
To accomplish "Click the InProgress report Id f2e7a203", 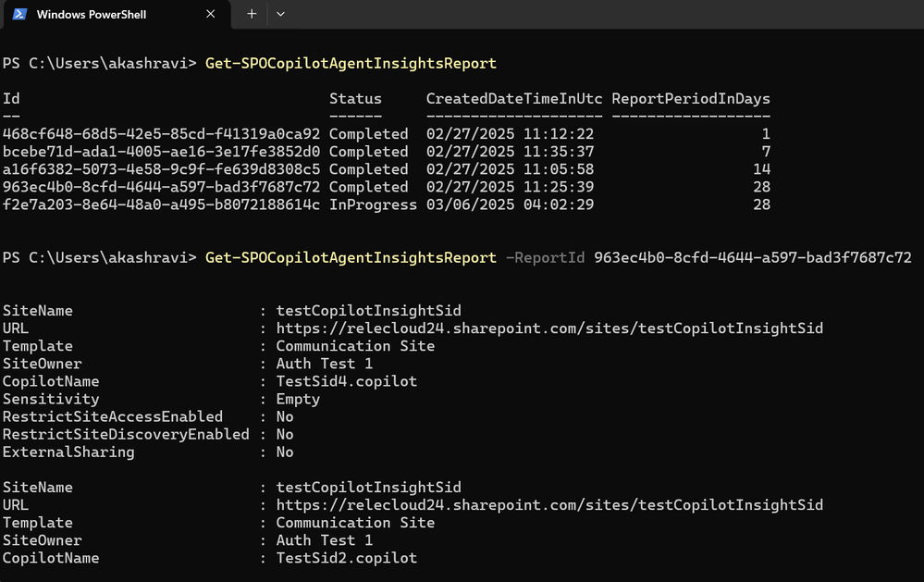I will (161, 204).
